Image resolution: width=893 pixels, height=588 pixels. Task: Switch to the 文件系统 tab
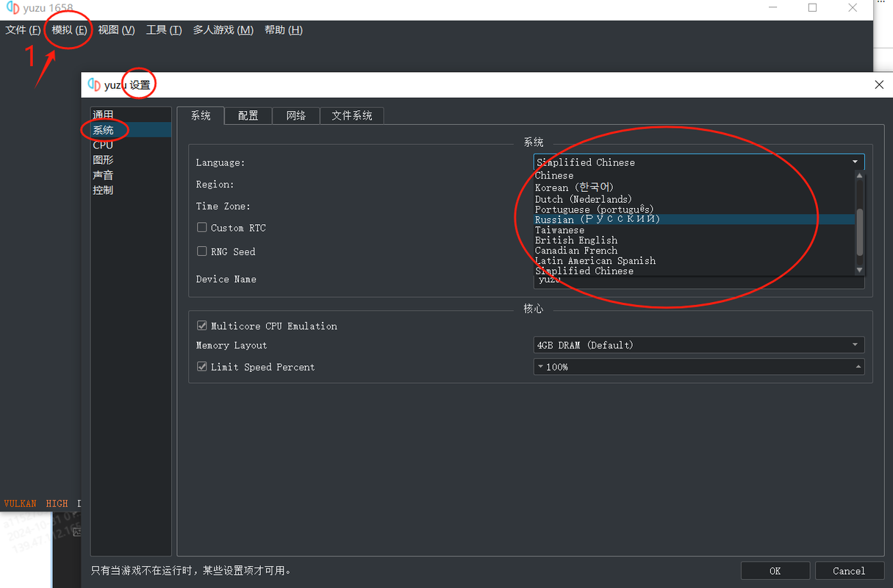pos(352,115)
